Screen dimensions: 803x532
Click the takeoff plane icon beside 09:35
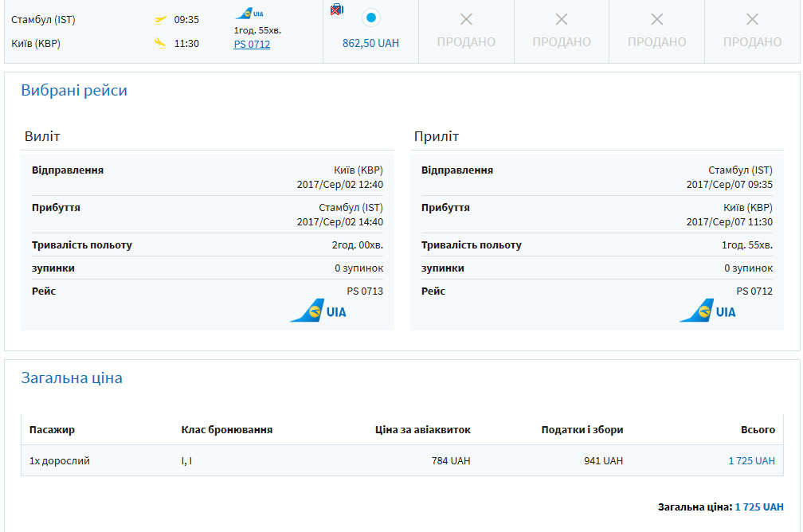[x=160, y=20]
